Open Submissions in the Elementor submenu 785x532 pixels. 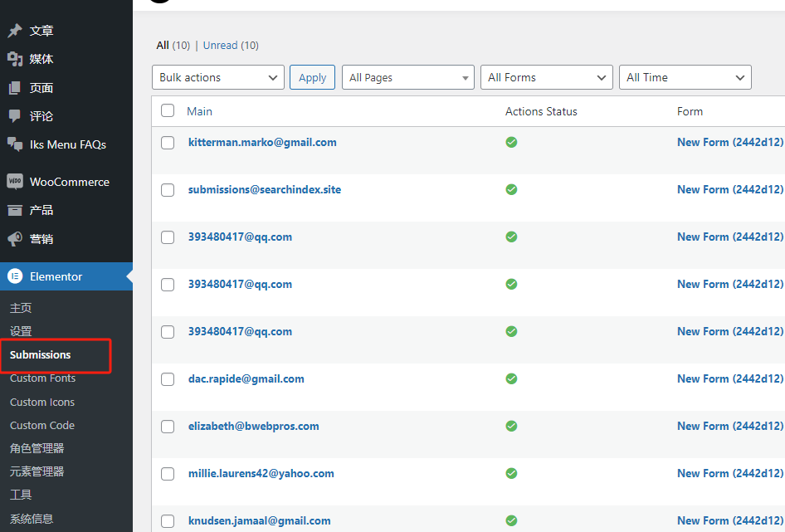coord(40,354)
